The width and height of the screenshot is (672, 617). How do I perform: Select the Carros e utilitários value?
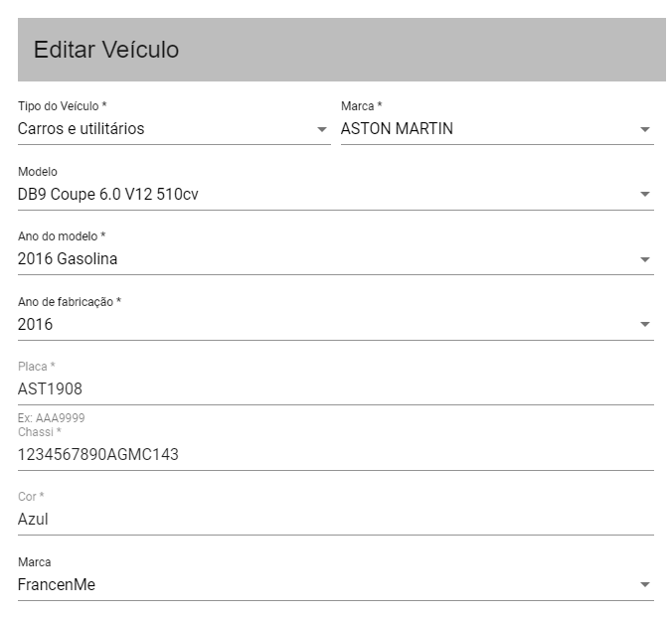coord(81,129)
